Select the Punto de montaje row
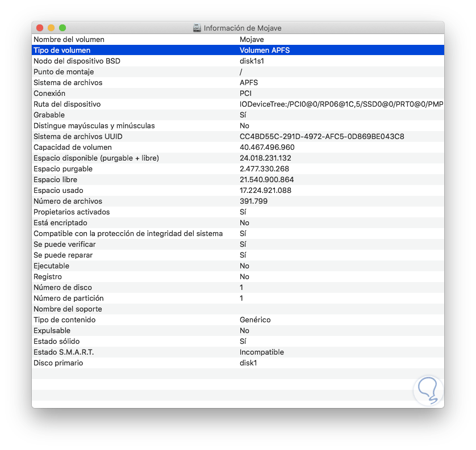 [x=64, y=72]
